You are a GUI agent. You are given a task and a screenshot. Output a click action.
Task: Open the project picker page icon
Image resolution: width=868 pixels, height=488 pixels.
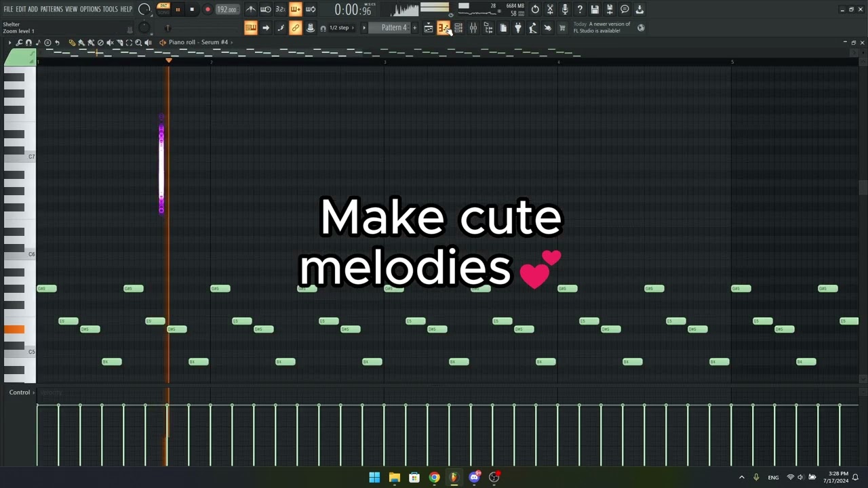tap(503, 28)
